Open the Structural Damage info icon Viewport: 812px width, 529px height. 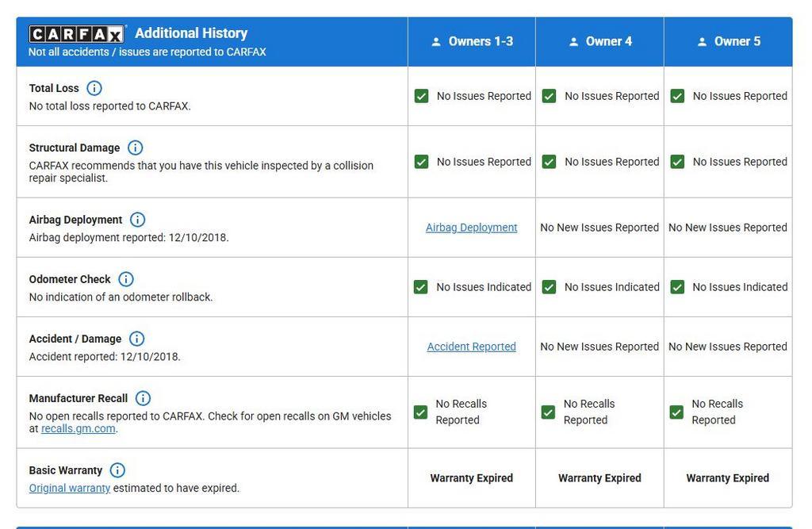pos(135,148)
